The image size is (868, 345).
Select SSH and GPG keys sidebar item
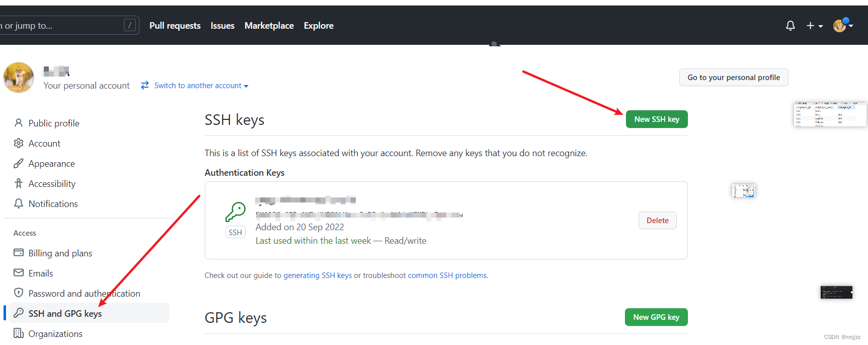click(x=89, y=313)
